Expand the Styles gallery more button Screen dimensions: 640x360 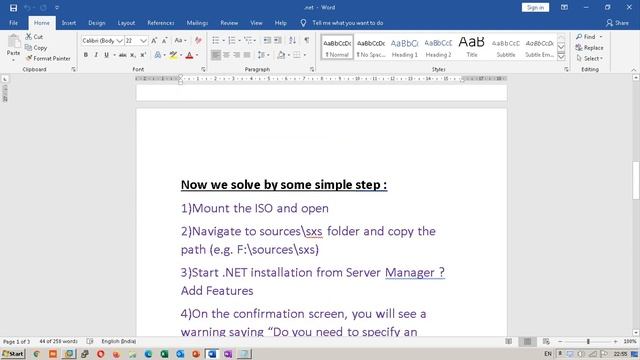point(561,57)
